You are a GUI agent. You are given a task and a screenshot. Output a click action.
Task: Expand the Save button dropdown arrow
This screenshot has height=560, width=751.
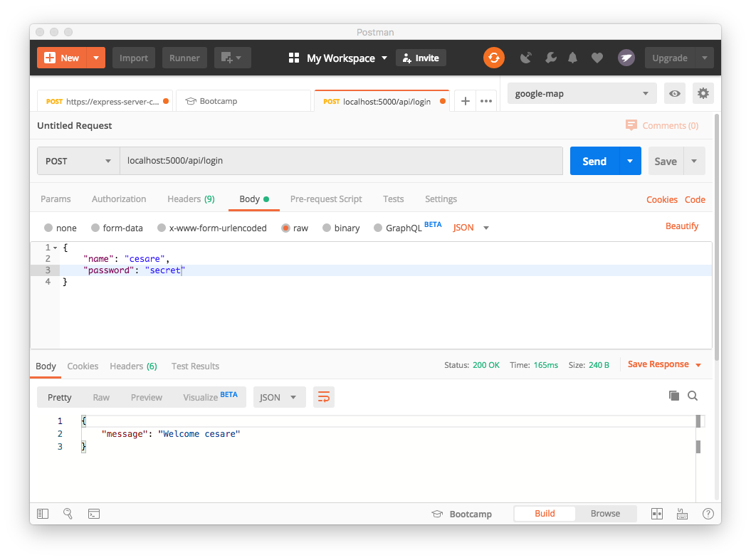coord(694,161)
